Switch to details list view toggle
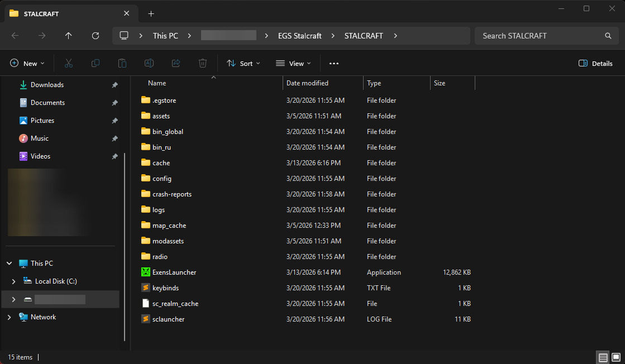The height and width of the screenshot is (364, 625). click(x=603, y=357)
